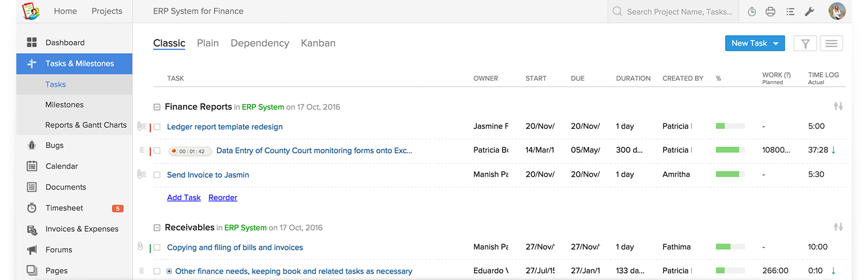
Task: Click progress bar of Ledger report task
Action: coord(730,126)
